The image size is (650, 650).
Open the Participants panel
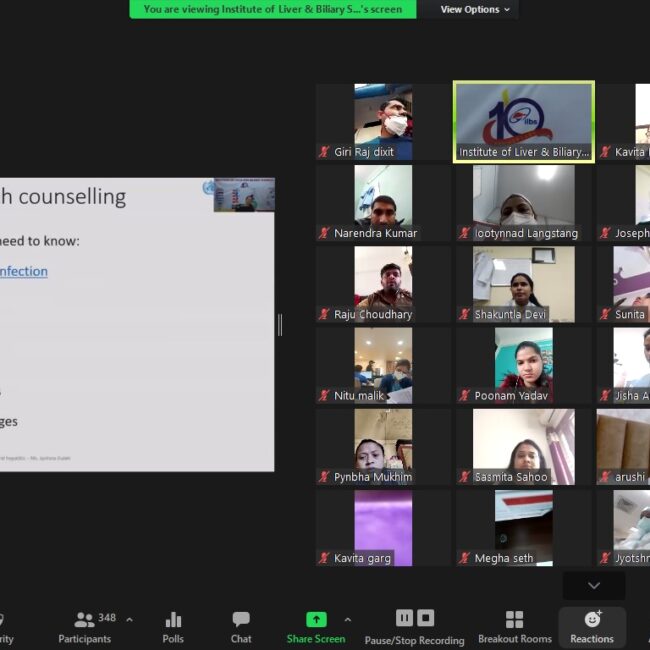85,626
